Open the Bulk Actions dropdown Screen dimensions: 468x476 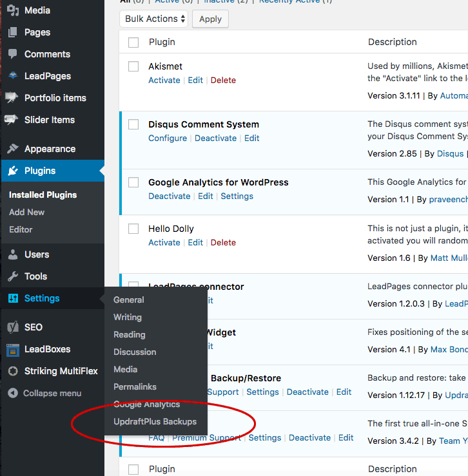154,19
